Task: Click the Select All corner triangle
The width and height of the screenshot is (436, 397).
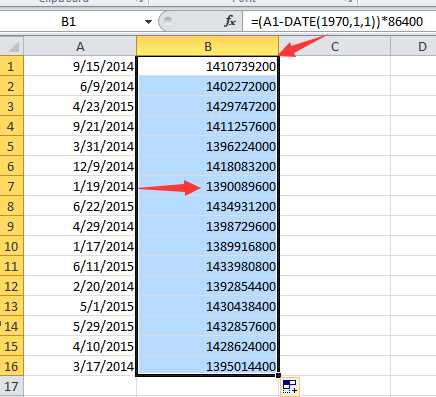Action: (x=12, y=46)
